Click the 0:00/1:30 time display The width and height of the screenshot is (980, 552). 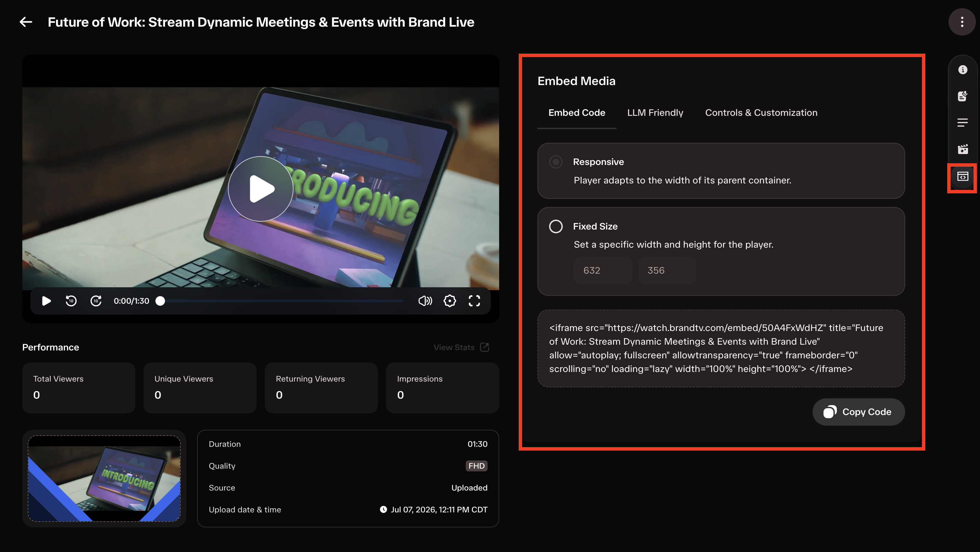(131, 301)
